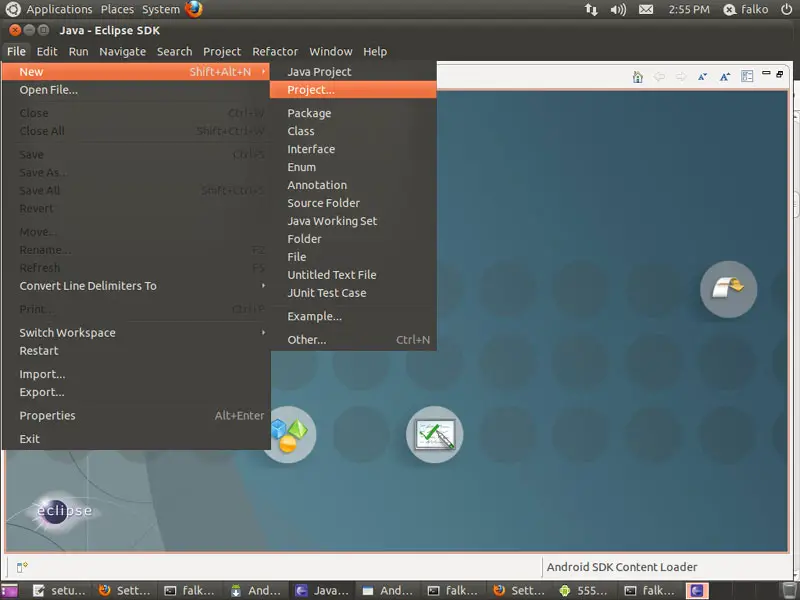
Task: Choose Example... from New submenu
Action: click(x=353, y=316)
